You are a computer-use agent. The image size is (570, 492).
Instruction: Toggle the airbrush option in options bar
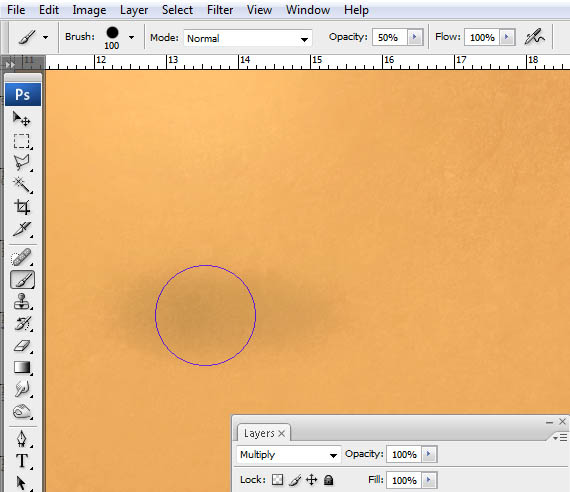tap(535, 37)
